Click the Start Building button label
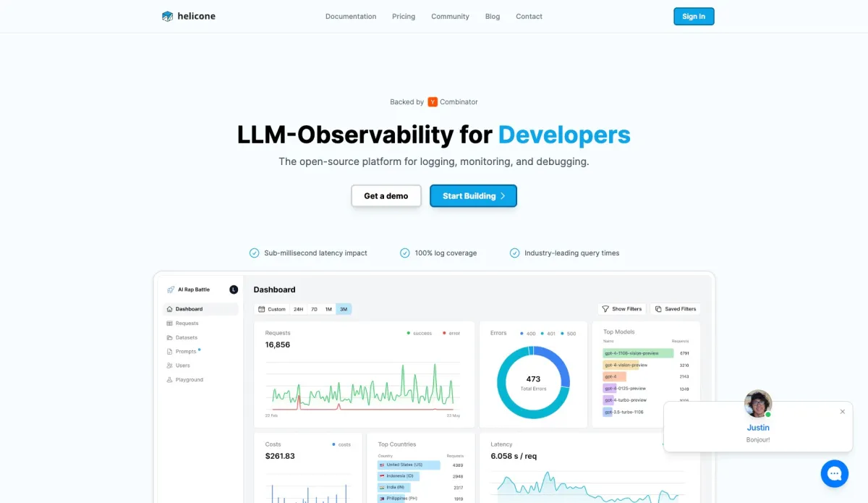 pyautogui.click(x=469, y=196)
